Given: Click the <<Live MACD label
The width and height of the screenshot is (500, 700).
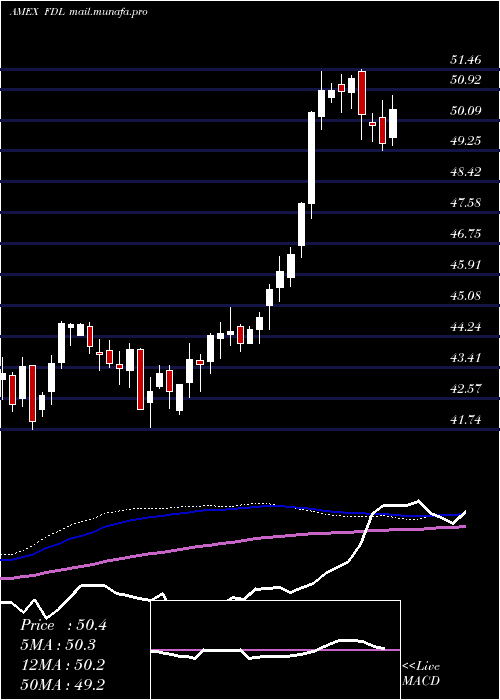Looking at the screenshot, I should point(421,673).
